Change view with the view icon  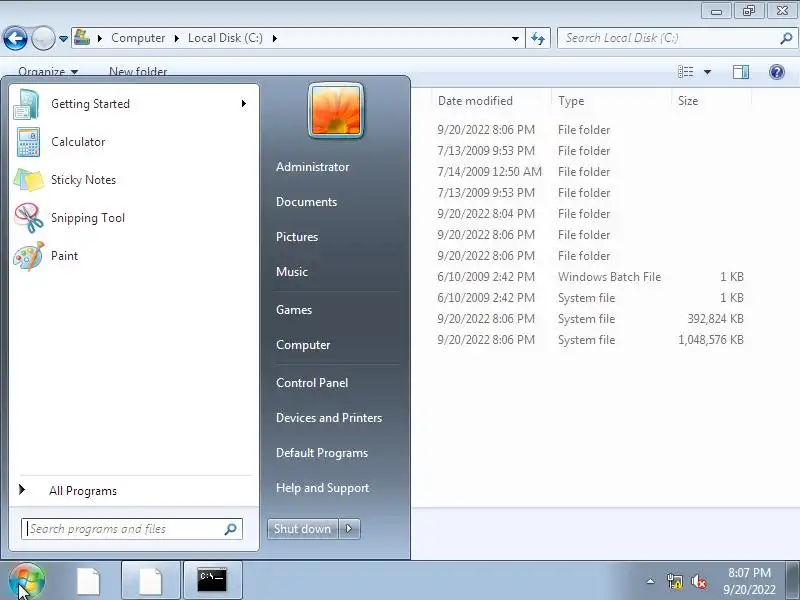tap(686, 72)
